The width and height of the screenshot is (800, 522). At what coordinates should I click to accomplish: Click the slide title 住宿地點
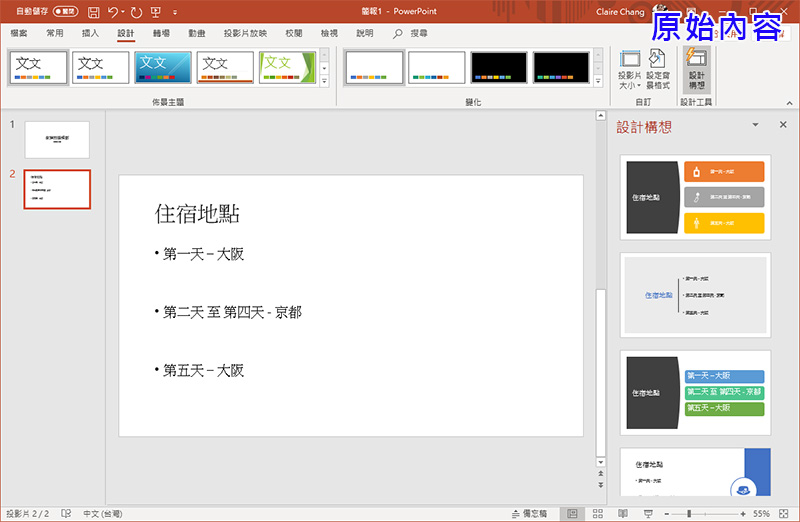pos(197,214)
